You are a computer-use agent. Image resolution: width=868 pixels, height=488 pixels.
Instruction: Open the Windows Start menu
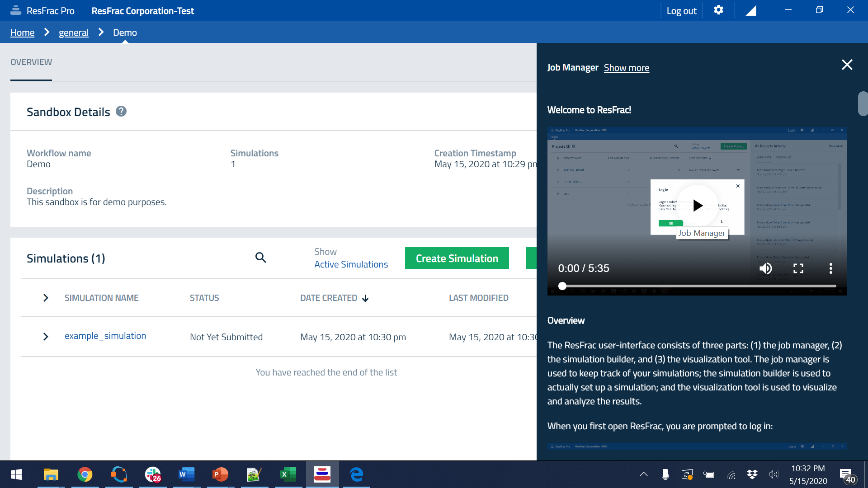[x=16, y=474]
